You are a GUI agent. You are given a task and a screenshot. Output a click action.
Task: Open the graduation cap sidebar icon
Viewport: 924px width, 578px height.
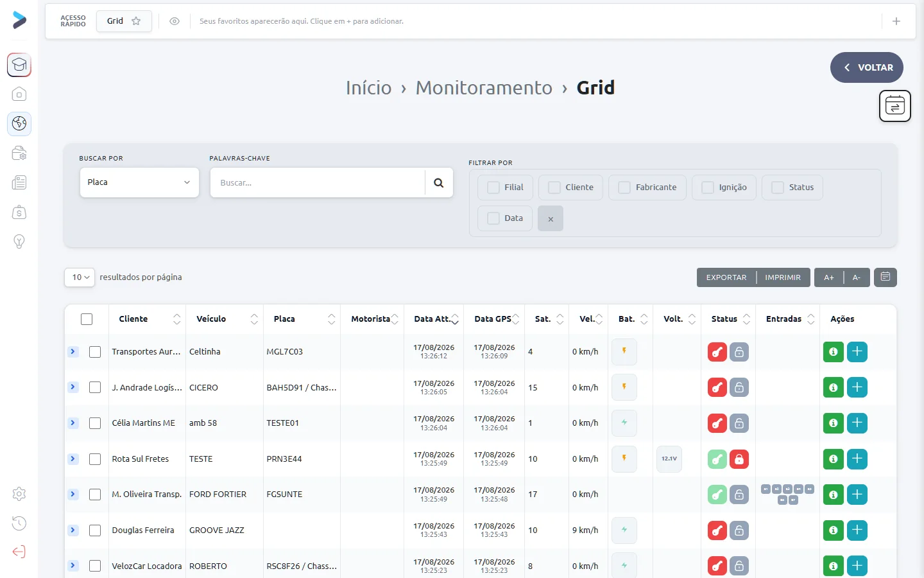tap(19, 65)
